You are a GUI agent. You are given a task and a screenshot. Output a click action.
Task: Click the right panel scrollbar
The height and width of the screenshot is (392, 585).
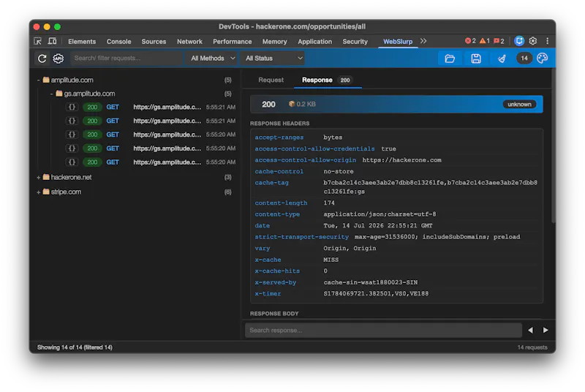(554, 147)
